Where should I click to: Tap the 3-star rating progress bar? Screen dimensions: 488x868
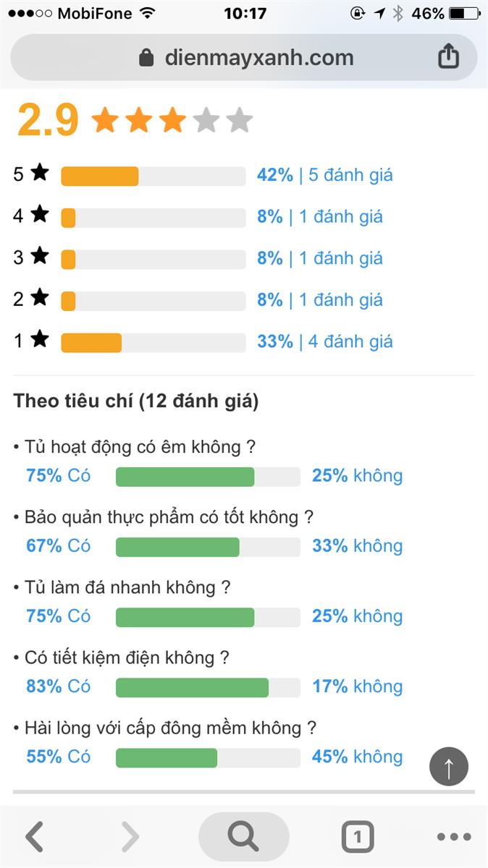tap(153, 259)
